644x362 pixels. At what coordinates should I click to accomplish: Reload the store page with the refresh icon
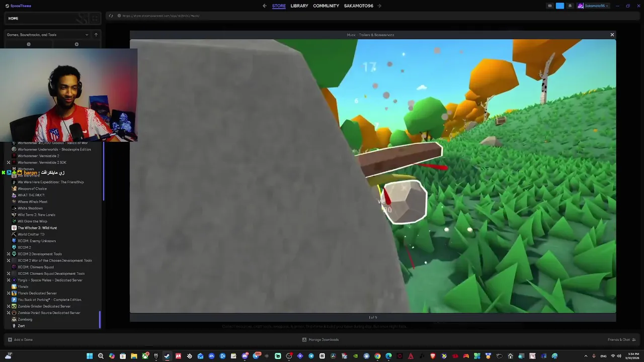[111, 16]
